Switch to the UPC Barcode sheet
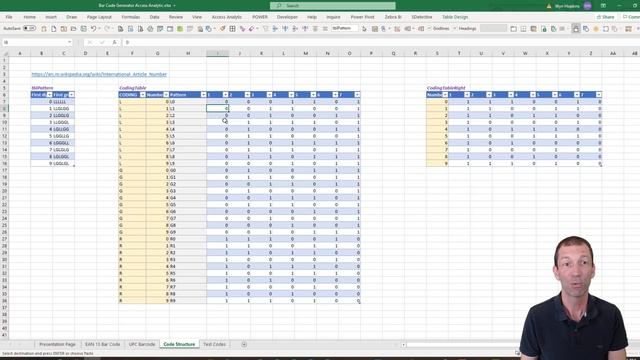 142,344
